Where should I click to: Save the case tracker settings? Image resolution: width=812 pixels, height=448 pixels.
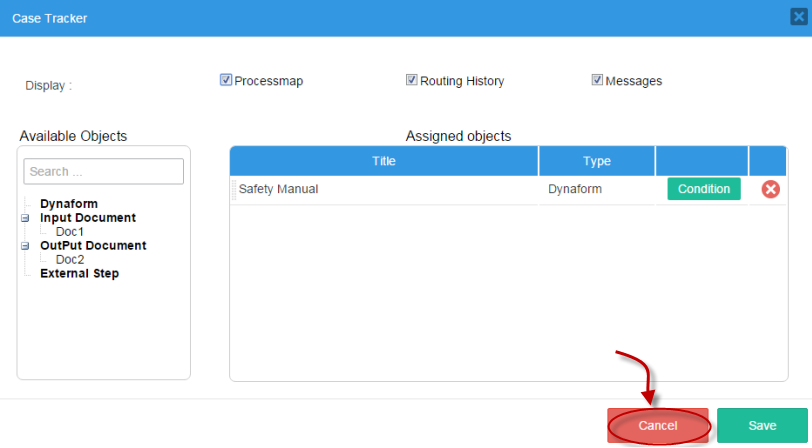(762, 425)
